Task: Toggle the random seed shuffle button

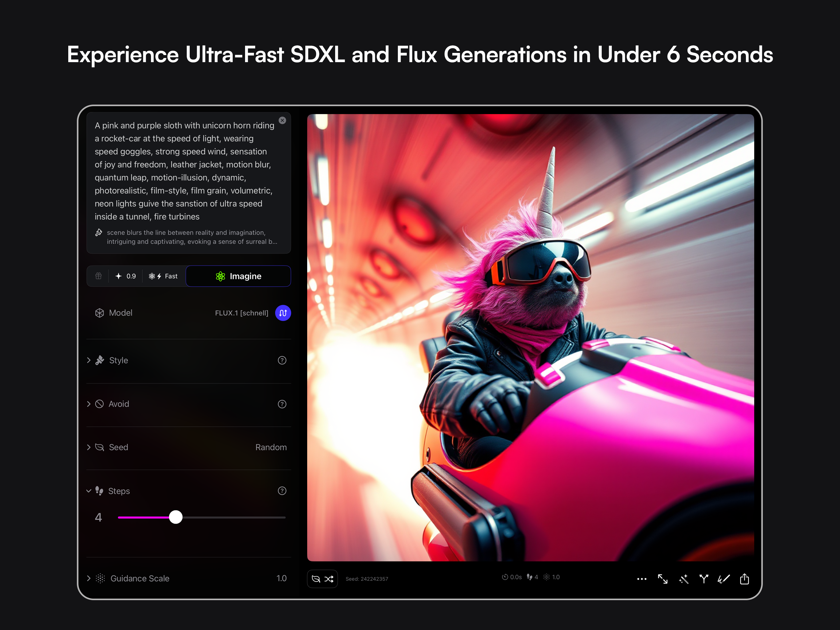Action: (x=322, y=579)
